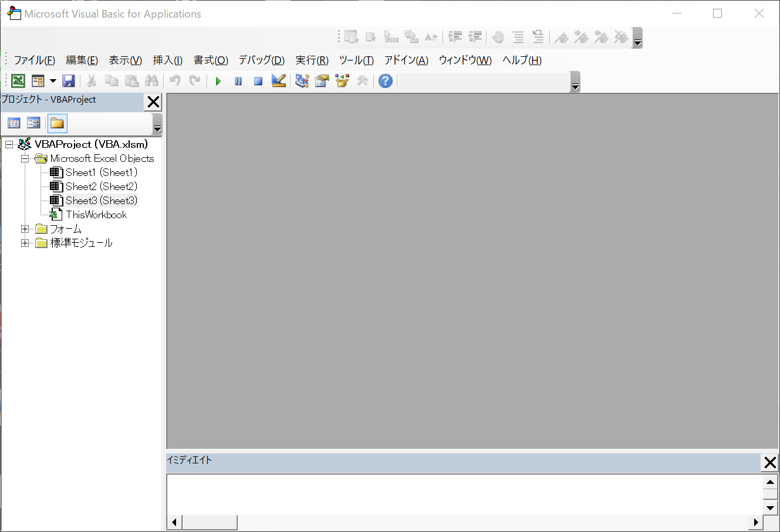
Task: Toggle Folders view in project panel
Action: [x=57, y=123]
